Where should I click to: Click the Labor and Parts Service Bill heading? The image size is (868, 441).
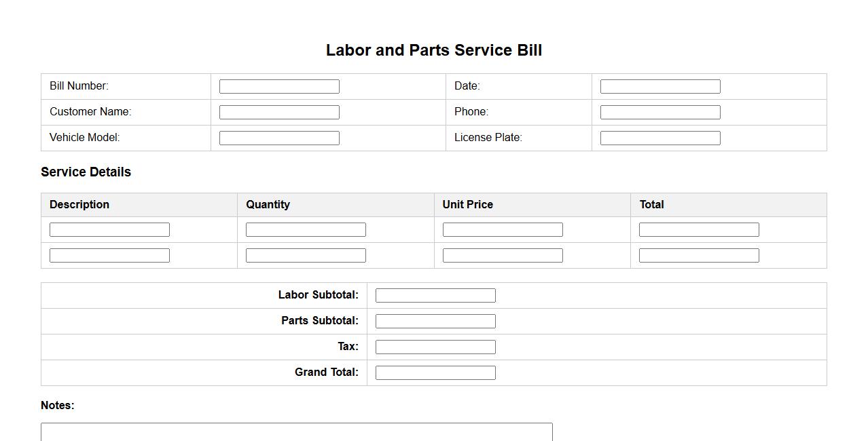point(434,50)
